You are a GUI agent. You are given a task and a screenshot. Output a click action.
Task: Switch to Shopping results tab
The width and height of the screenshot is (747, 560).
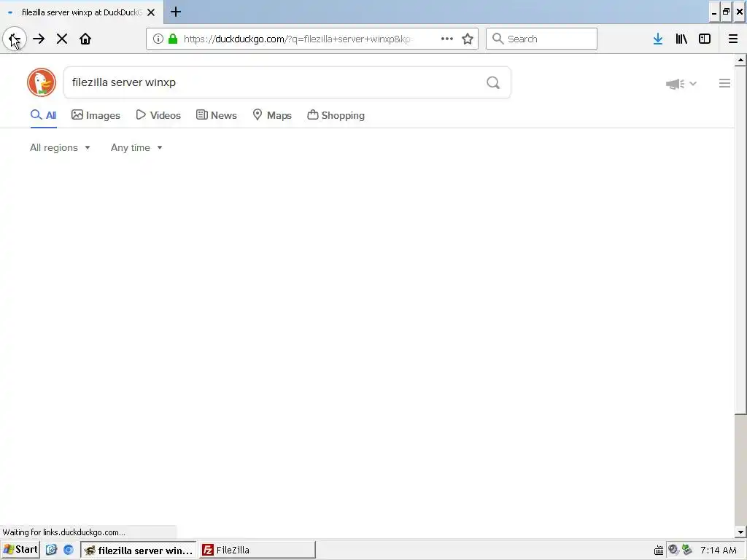[x=336, y=115]
